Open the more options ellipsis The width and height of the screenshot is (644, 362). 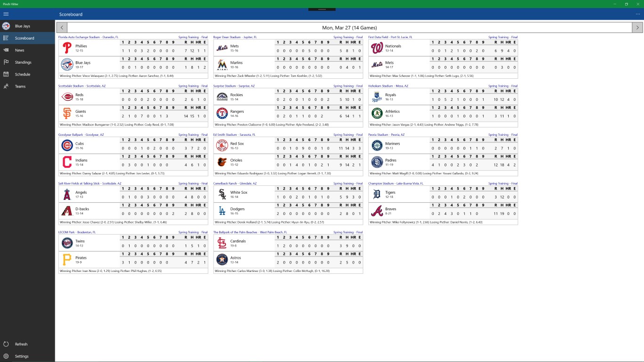click(638, 14)
